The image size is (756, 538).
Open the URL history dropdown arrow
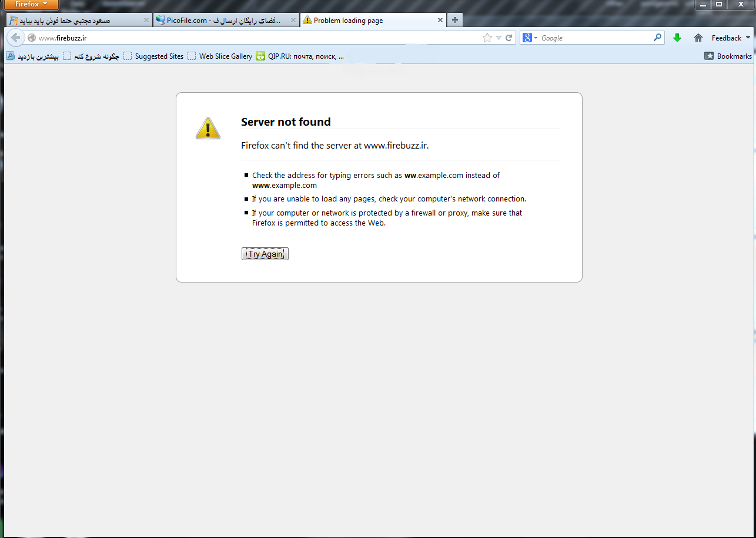tap(499, 38)
